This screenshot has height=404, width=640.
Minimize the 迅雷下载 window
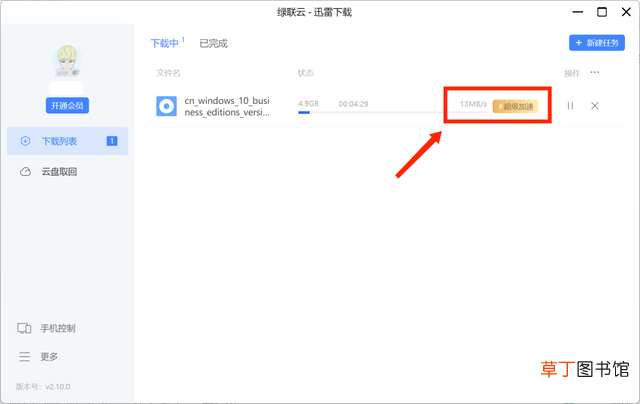578,12
